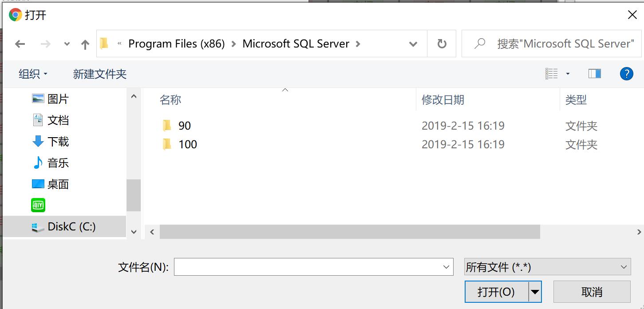Select 图片 in navigation pane

58,99
